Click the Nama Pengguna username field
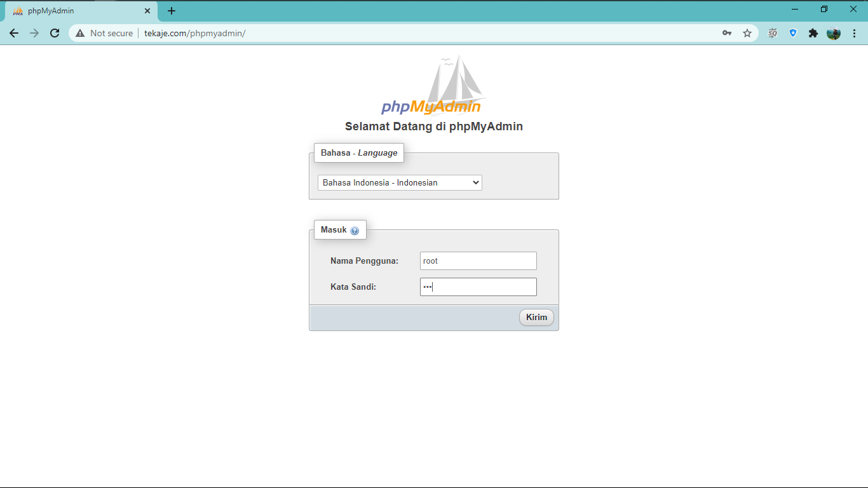The height and width of the screenshot is (488, 868). [x=478, y=261]
